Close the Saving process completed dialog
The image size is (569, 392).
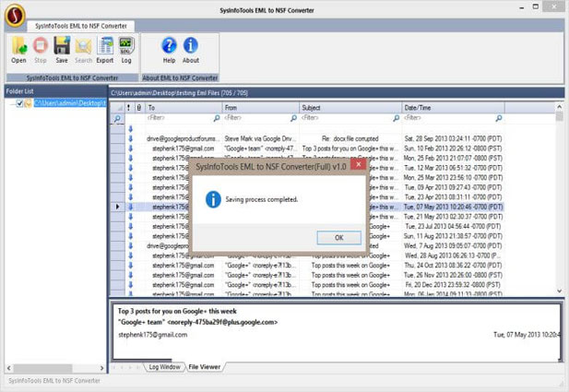click(x=358, y=164)
